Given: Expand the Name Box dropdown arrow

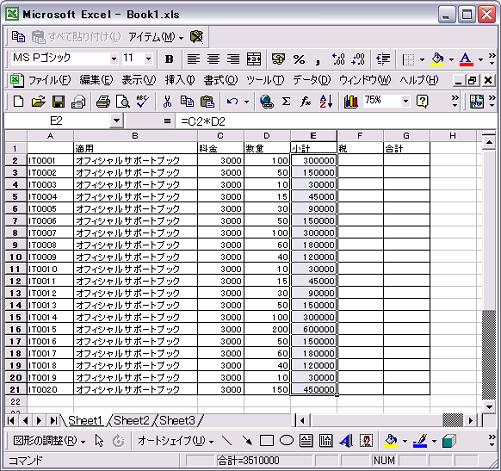Looking at the screenshot, I should pos(116,120).
